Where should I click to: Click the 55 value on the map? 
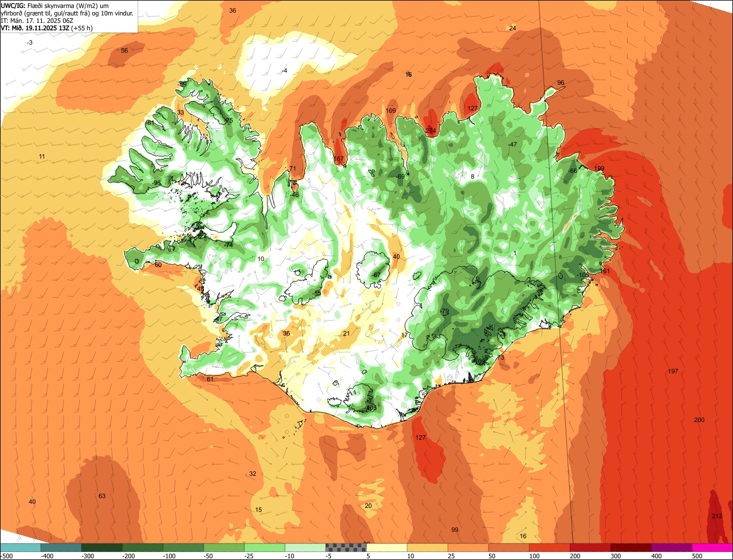tap(318, 293)
